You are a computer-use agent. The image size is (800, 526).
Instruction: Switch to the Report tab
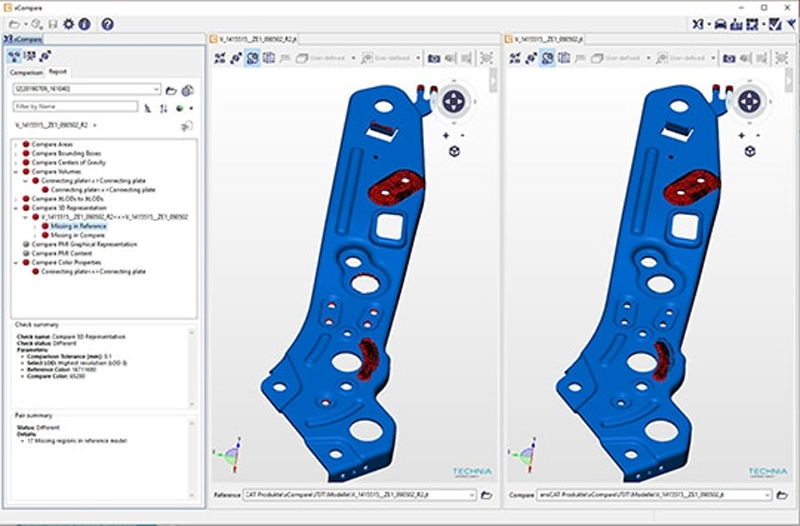pos(58,72)
